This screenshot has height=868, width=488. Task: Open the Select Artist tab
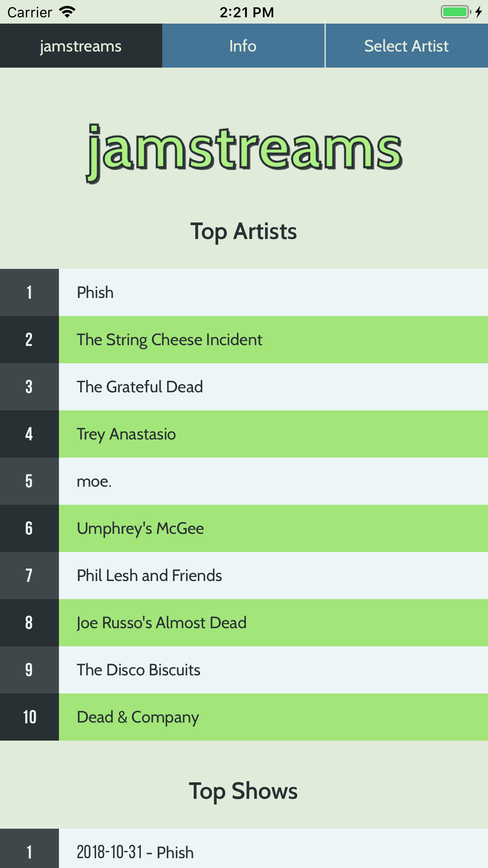pos(406,46)
